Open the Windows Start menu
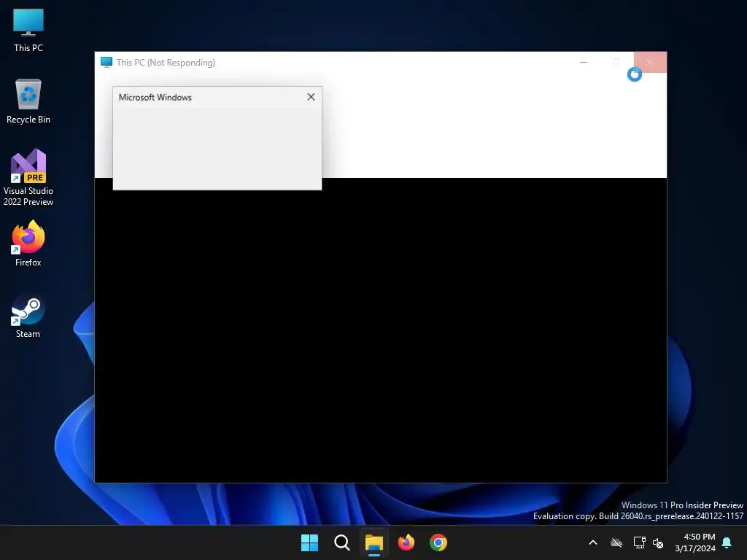 [309, 542]
